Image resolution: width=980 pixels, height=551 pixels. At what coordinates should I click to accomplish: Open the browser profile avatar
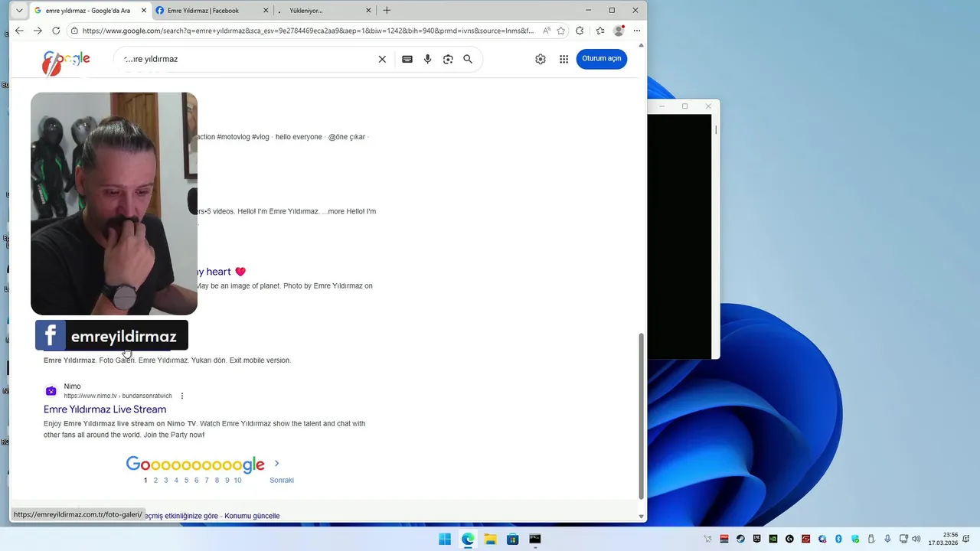(619, 31)
